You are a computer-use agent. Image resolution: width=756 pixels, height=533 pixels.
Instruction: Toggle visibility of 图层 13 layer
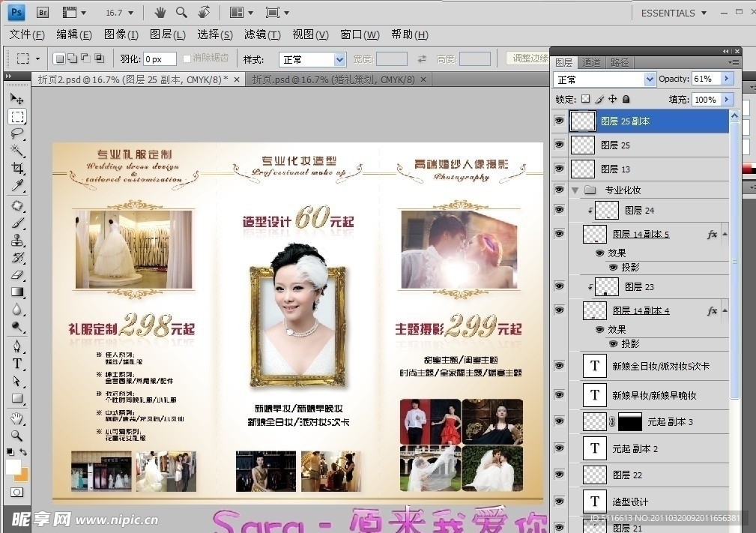point(559,169)
